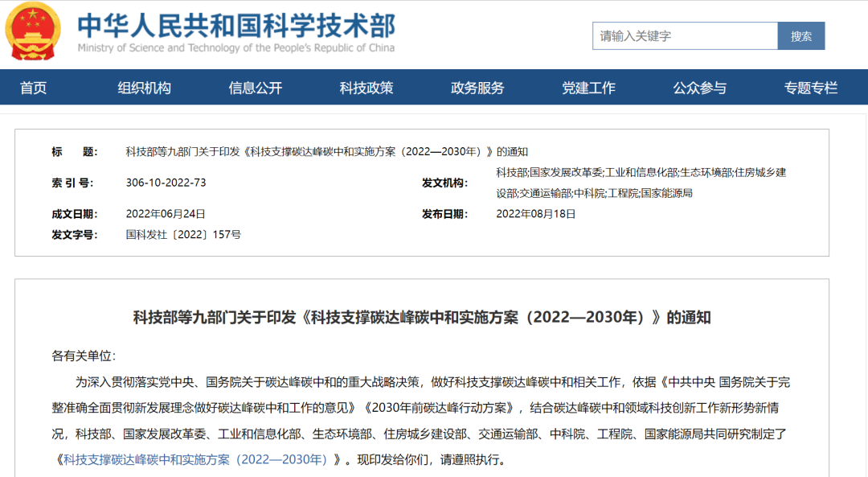Open the 公众参与 nav item

tap(700, 88)
